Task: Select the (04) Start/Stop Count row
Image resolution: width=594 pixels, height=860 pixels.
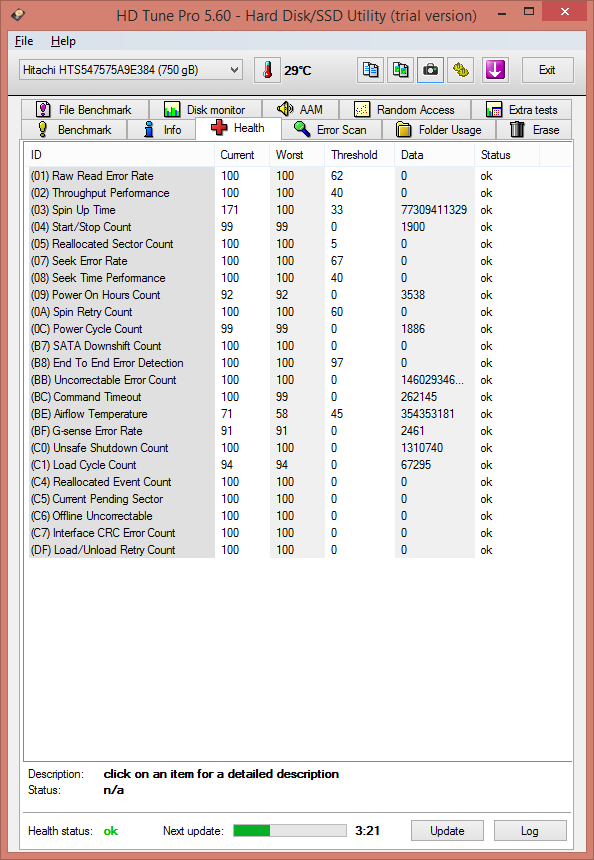Action: pyautogui.click(x=284, y=227)
